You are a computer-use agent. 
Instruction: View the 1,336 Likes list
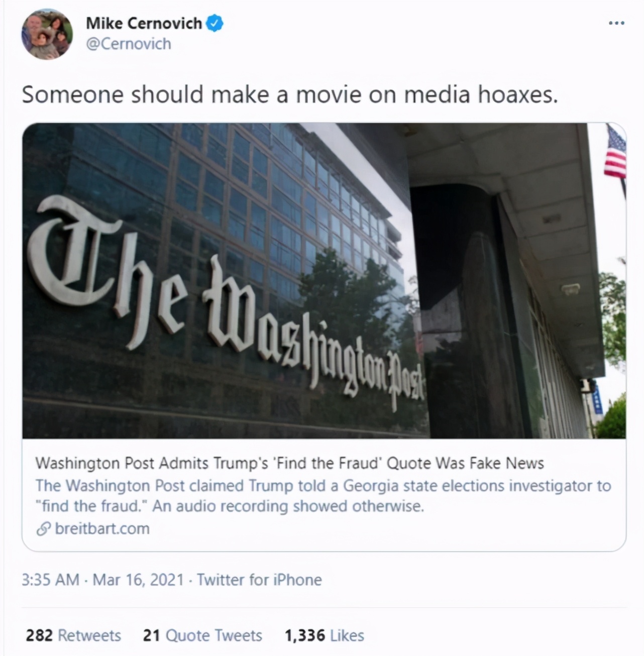[324, 635]
